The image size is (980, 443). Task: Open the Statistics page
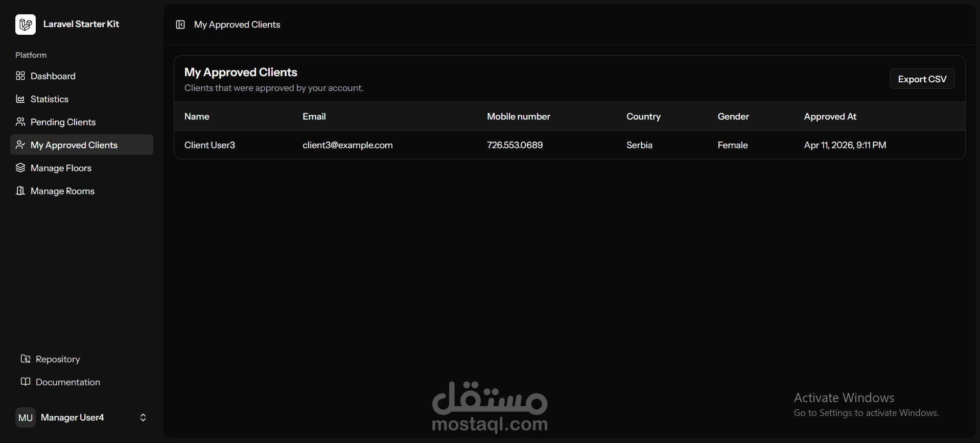82,99
